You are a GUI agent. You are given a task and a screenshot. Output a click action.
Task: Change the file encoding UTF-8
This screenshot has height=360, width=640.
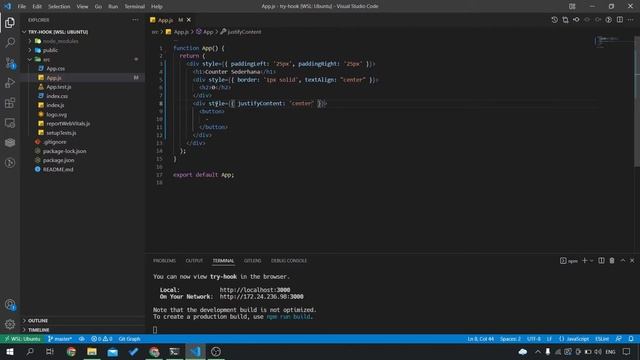533,339
